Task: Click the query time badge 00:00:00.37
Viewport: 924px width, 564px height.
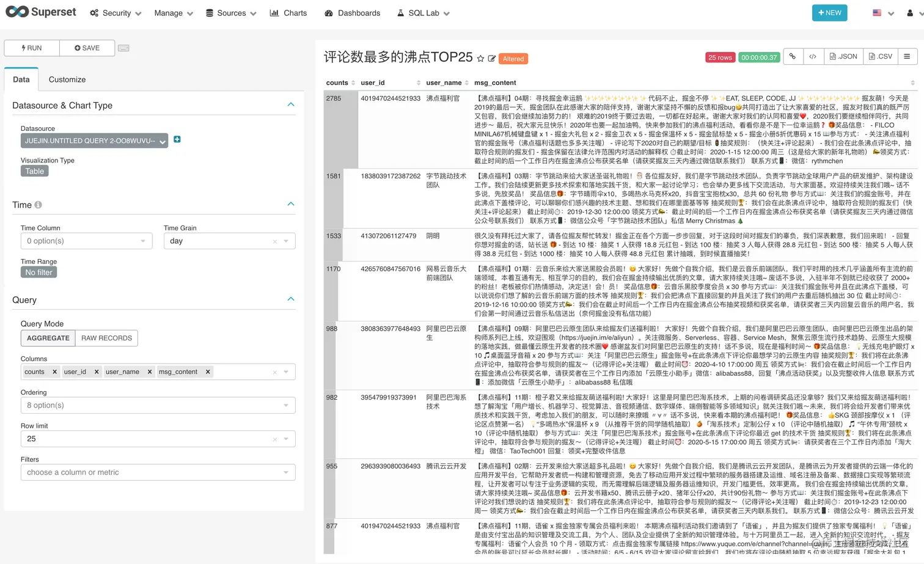Action: [x=759, y=57]
